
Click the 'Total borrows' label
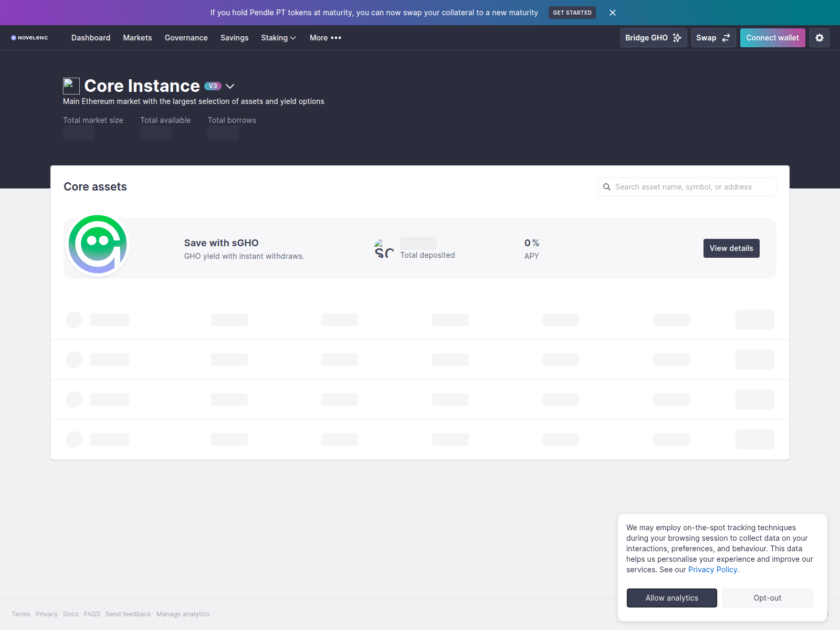coord(232,120)
